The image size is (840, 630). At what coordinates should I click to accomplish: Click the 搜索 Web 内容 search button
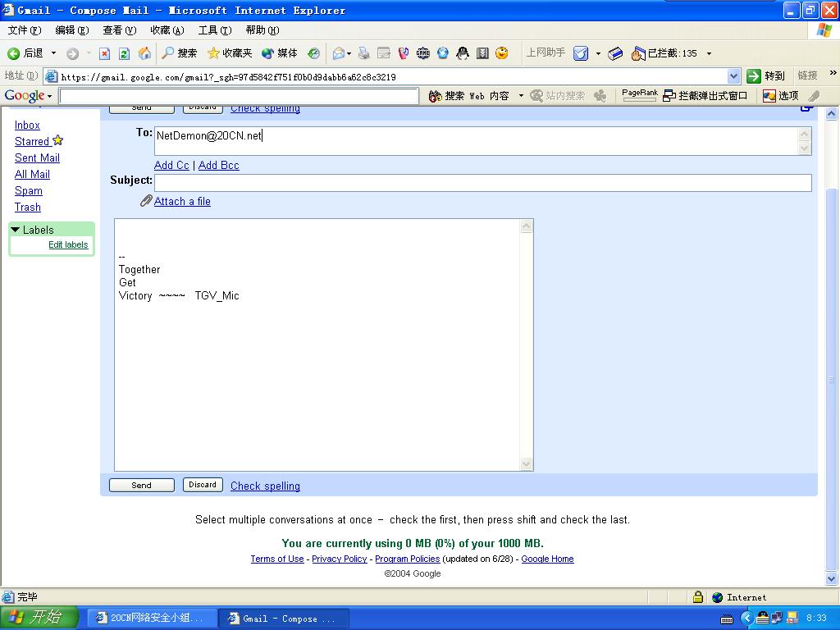(x=469, y=96)
